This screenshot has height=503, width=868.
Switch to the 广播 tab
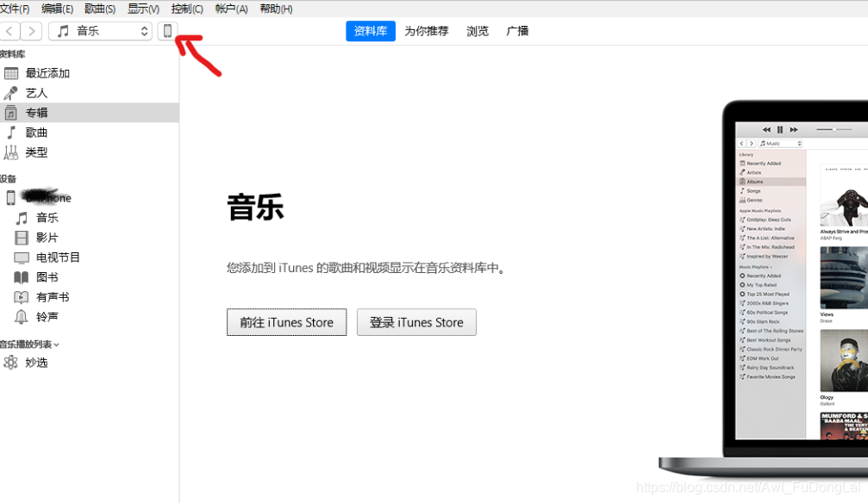point(517,31)
